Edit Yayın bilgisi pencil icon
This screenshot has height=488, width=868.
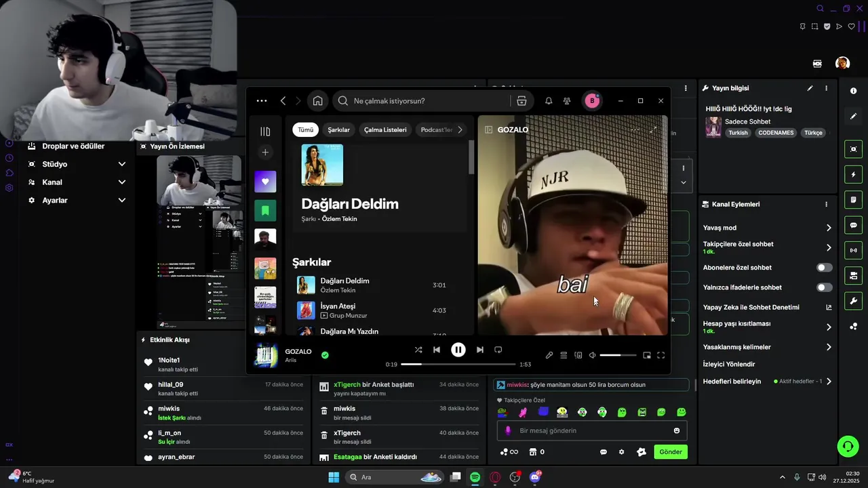(x=810, y=88)
